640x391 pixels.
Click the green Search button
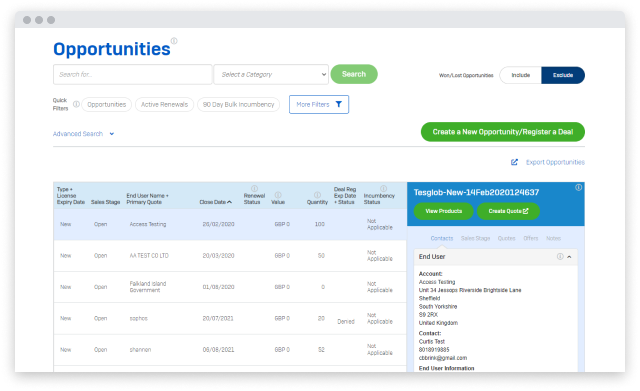pos(354,74)
